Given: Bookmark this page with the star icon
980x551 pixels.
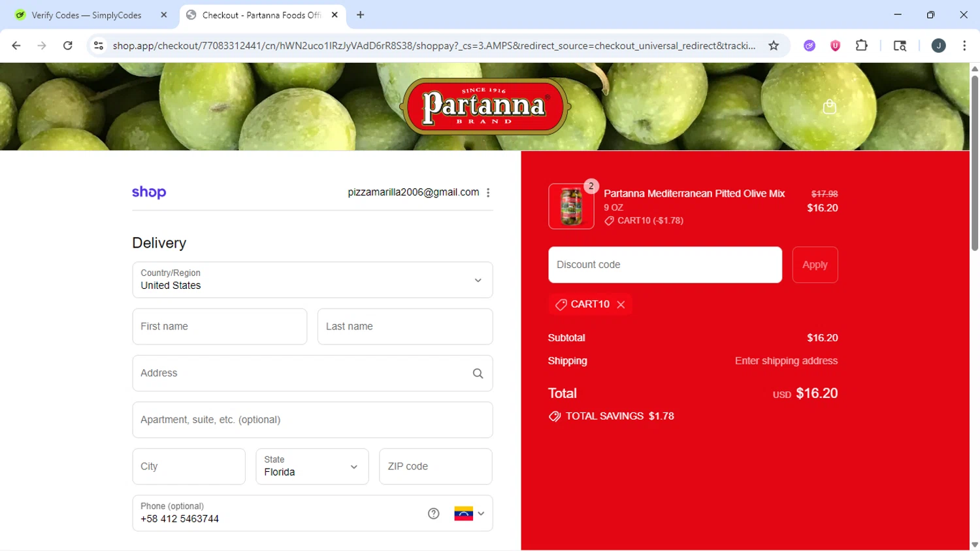Looking at the screenshot, I should coord(774,46).
